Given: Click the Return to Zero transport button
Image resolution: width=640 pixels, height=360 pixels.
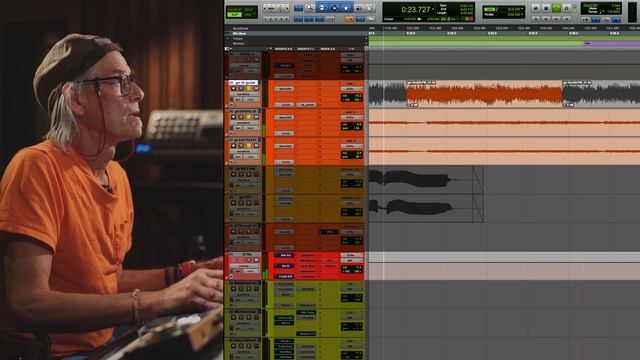Looking at the screenshot, I should tap(536, 19).
